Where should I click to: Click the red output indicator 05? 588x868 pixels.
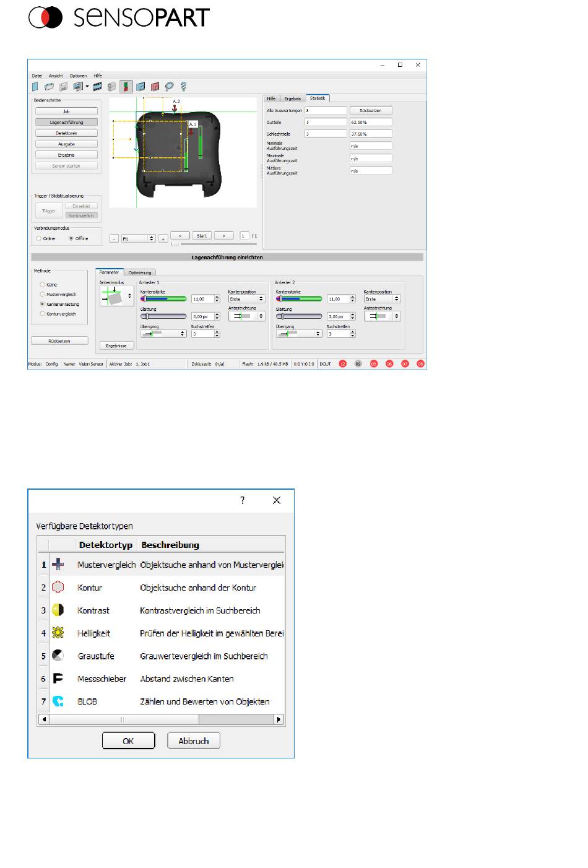coord(374,364)
